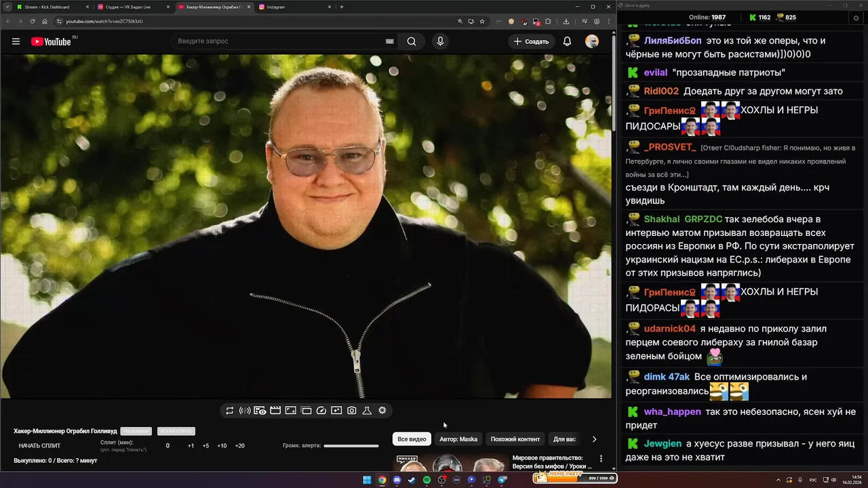This screenshot has height=488, width=868.
Task: Select the Все видео chip
Action: click(x=412, y=439)
